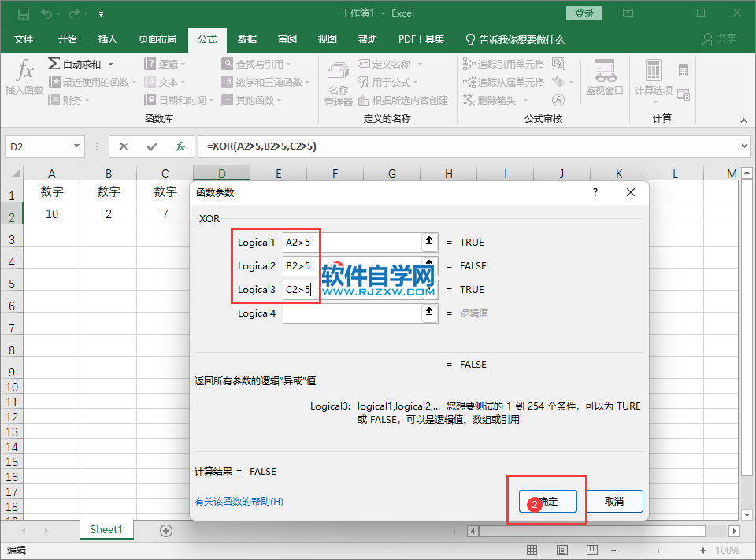The height and width of the screenshot is (560, 756).
Task: Switch to the 数据 tab
Action: tap(246, 39)
